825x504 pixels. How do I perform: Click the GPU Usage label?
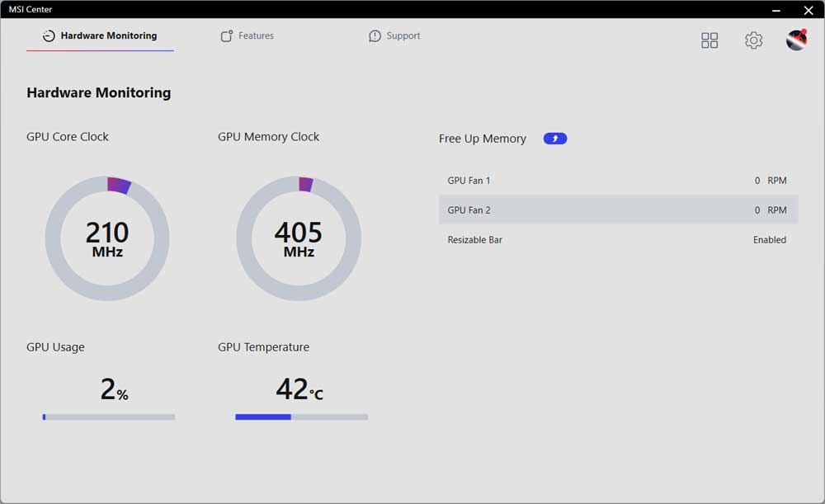pyautogui.click(x=55, y=347)
